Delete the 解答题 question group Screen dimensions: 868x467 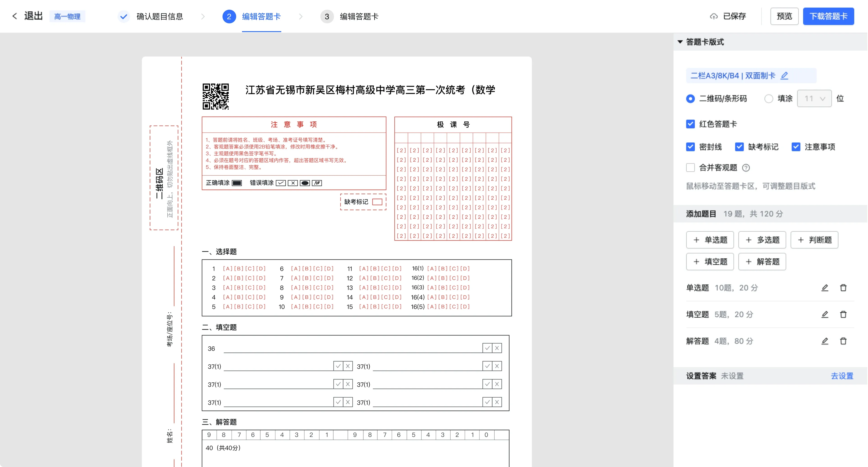[x=843, y=341]
